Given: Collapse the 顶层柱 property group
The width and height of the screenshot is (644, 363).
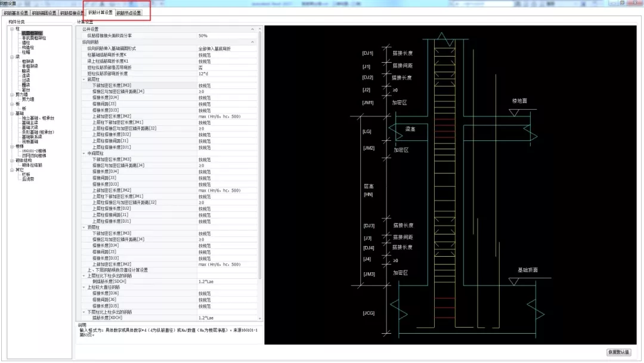Looking at the screenshot, I should (x=83, y=227).
